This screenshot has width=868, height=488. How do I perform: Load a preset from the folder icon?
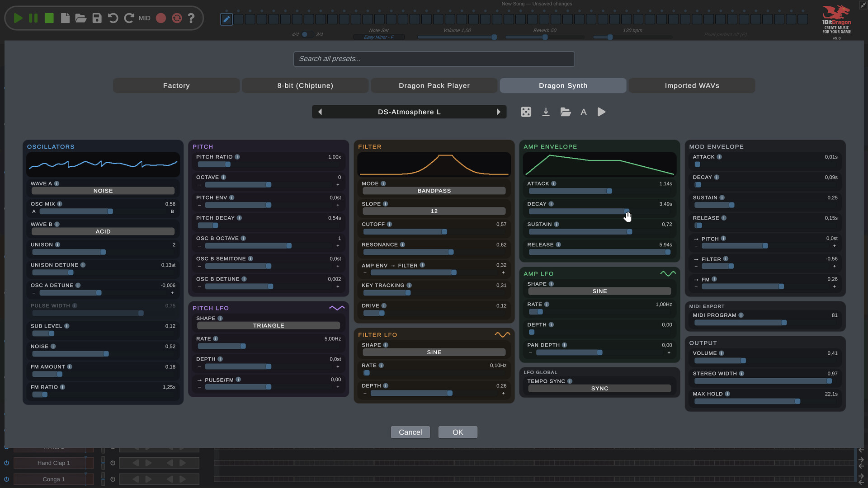coord(566,112)
